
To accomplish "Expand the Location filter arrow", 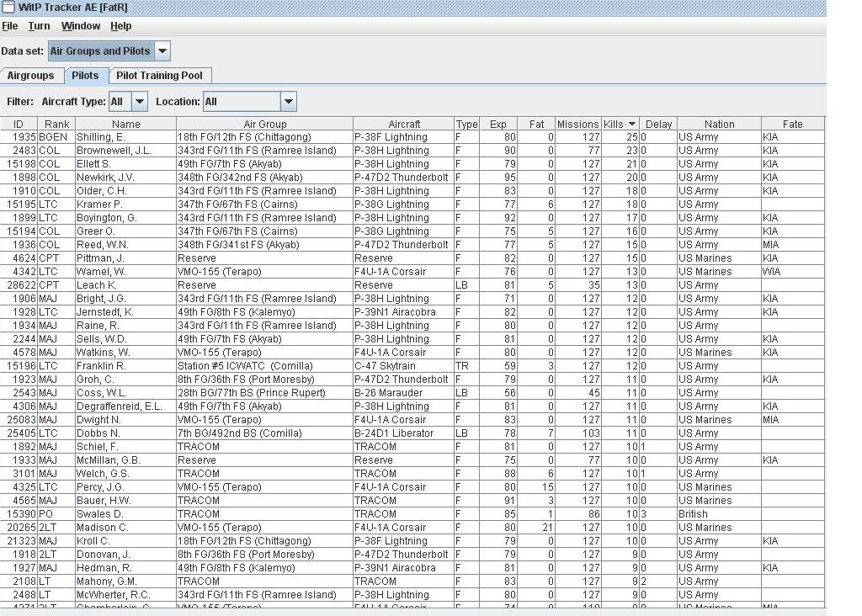I will (x=289, y=102).
